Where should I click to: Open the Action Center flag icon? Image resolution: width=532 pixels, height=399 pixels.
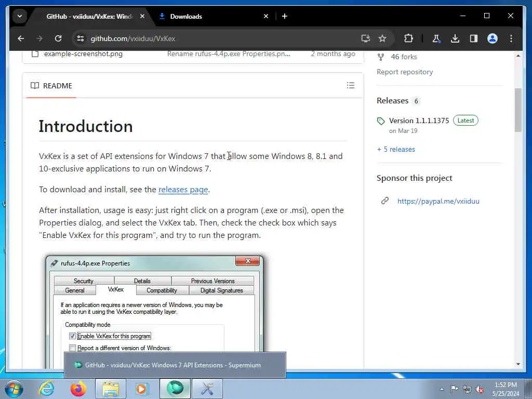tap(454, 389)
